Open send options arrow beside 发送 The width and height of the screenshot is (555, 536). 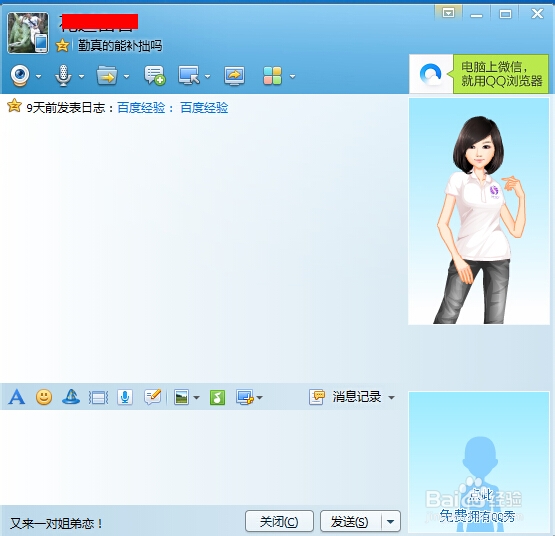point(391,521)
